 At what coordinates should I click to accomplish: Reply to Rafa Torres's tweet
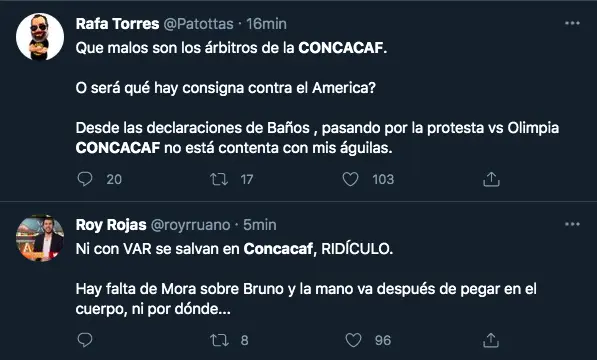point(85,179)
